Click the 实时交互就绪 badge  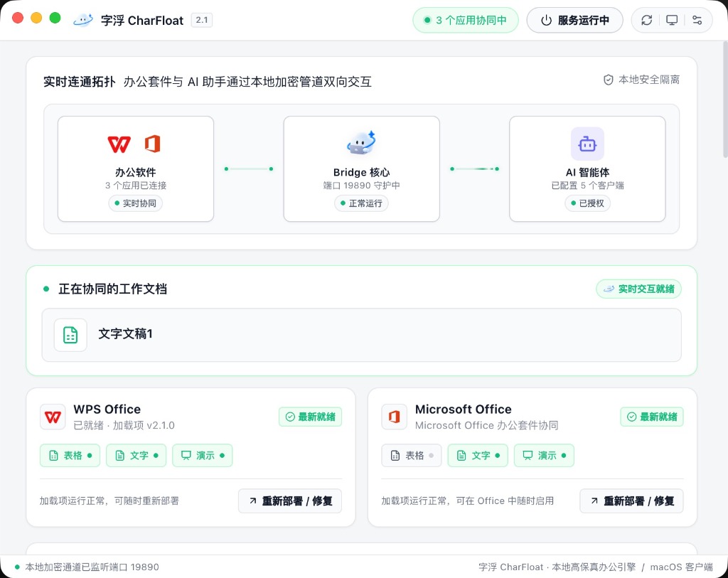[639, 289]
